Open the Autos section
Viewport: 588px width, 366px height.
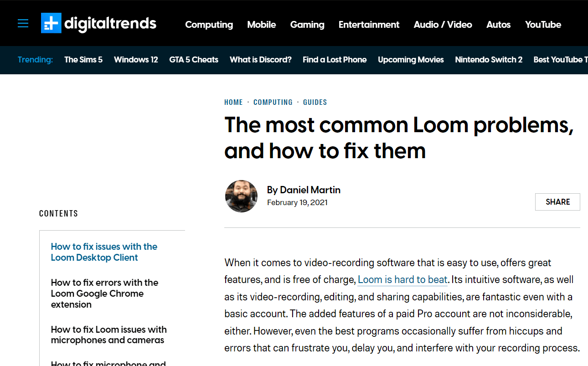pyautogui.click(x=498, y=25)
